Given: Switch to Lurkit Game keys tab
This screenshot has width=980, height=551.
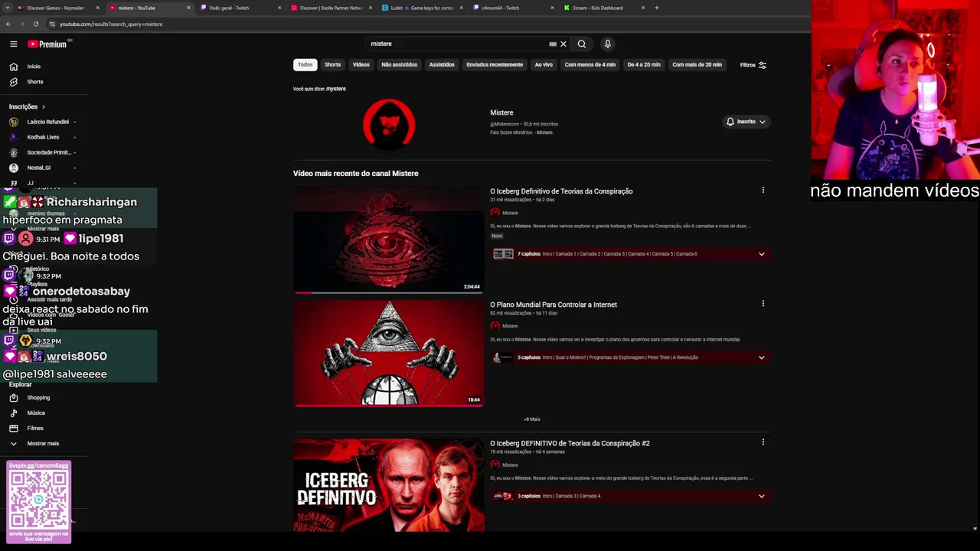Looking at the screenshot, I should [x=422, y=8].
